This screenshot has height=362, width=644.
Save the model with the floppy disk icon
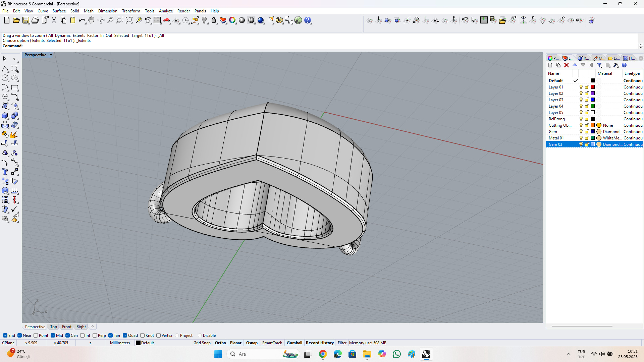tap(26, 20)
